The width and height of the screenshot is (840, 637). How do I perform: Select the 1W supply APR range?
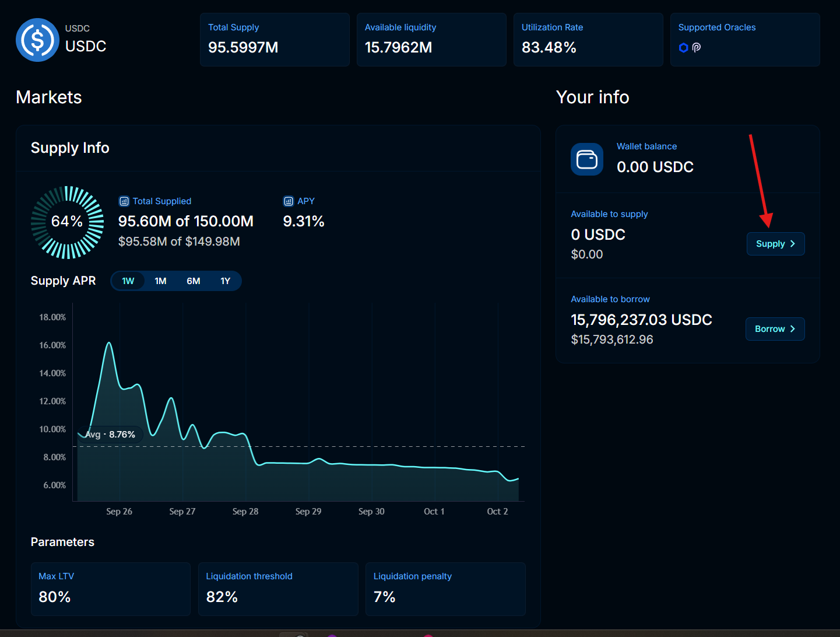click(x=128, y=281)
